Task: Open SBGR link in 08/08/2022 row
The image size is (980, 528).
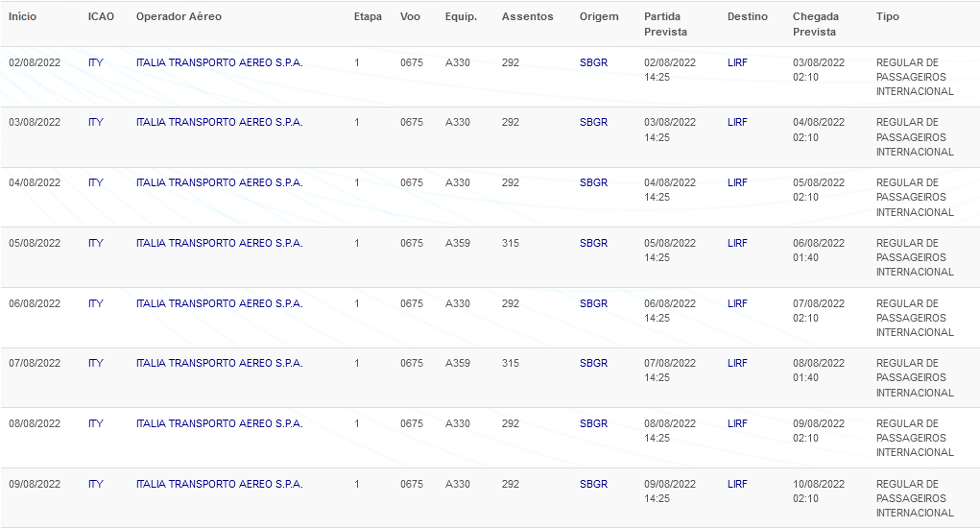Action: (593, 423)
